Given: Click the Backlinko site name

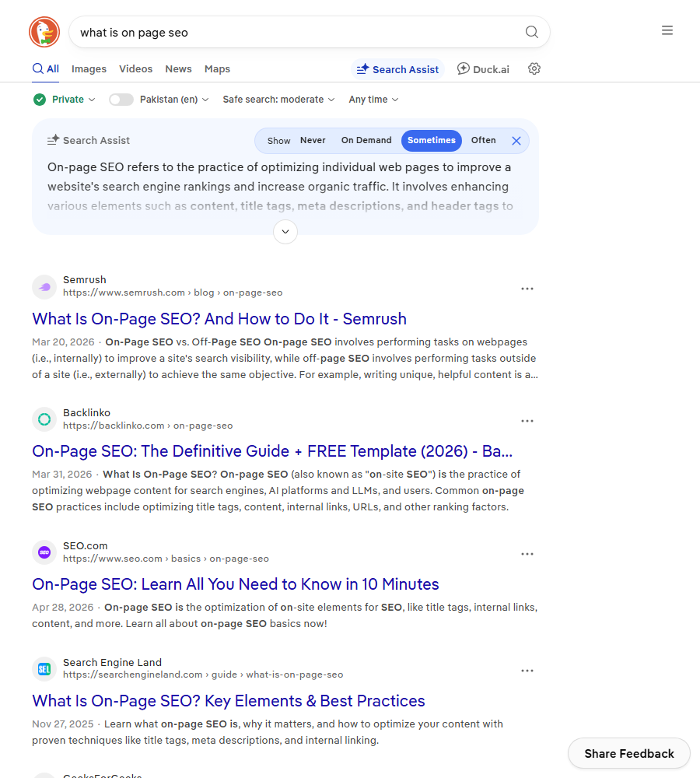Looking at the screenshot, I should tap(86, 413).
